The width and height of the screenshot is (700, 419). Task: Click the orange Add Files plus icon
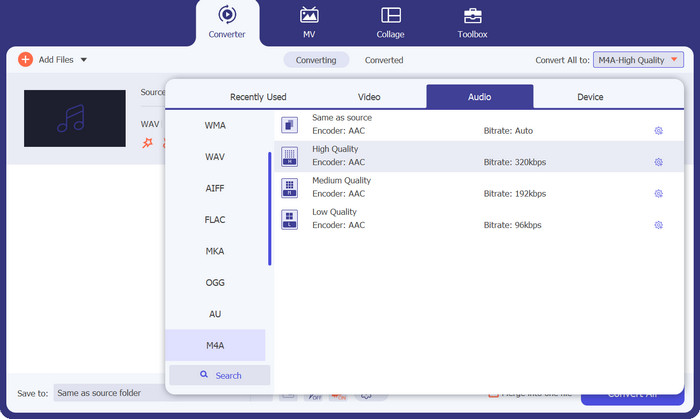coord(25,59)
